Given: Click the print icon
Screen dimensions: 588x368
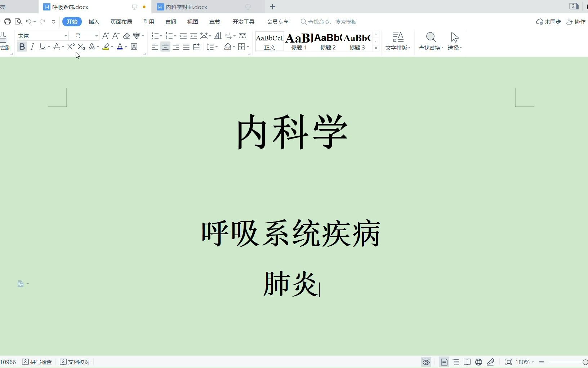Looking at the screenshot, I should click(8, 22).
